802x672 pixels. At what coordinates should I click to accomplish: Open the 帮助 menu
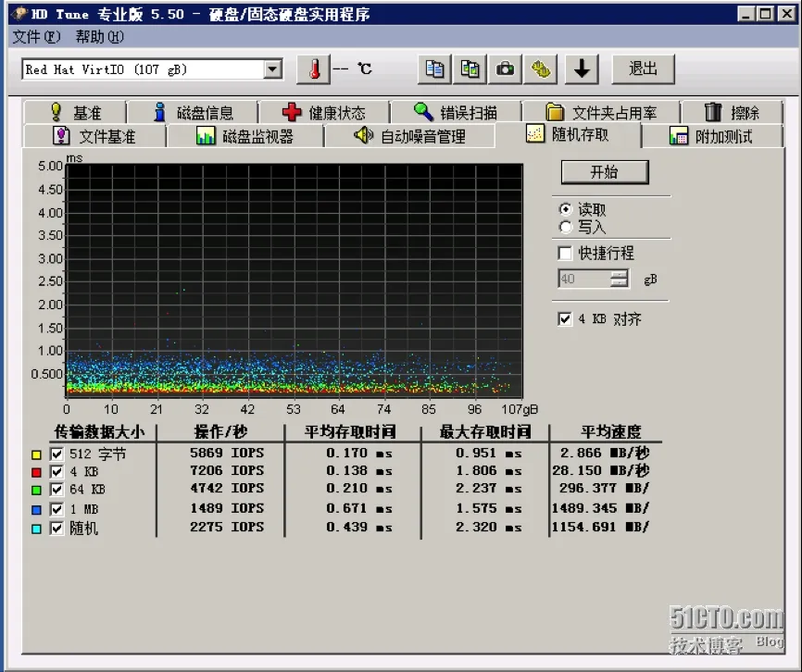coord(99,37)
